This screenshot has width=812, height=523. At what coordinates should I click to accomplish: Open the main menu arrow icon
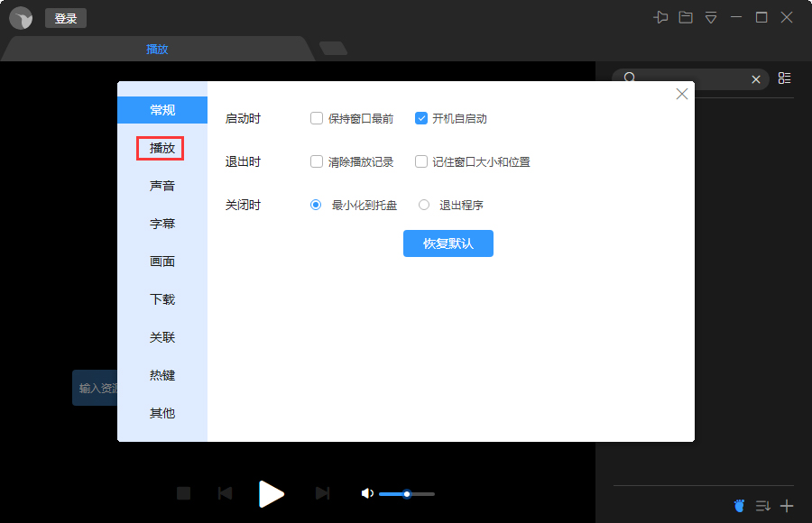(711, 17)
